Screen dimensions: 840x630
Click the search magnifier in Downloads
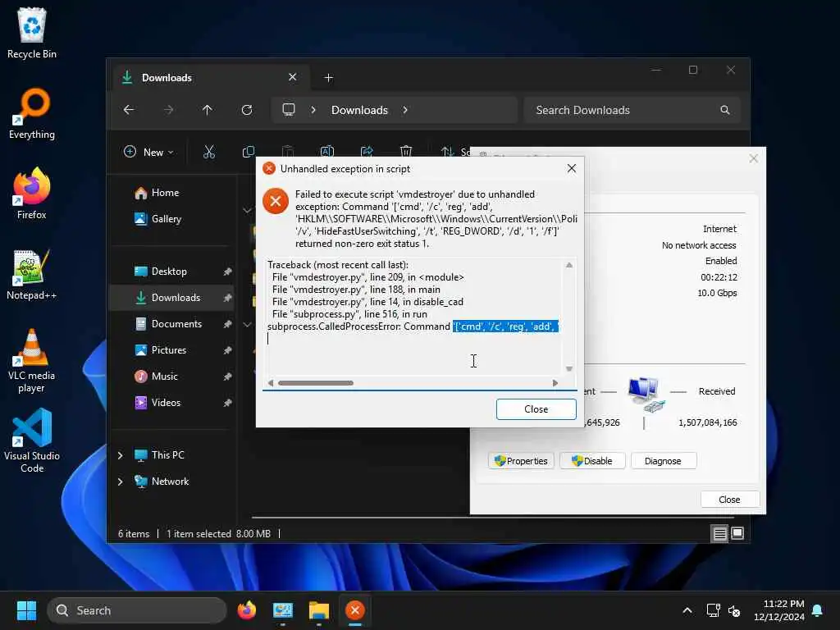pyautogui.click(x=725, y=110)
